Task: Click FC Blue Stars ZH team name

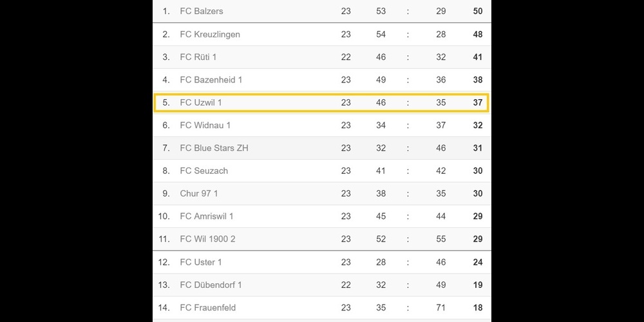Action: coord(214,148)
